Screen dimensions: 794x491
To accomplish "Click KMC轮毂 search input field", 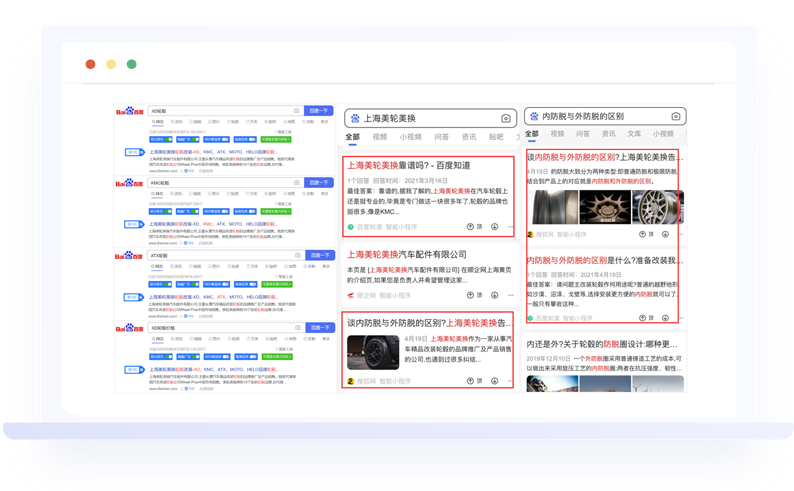I will pyautogui.click(x=226, y=183).
